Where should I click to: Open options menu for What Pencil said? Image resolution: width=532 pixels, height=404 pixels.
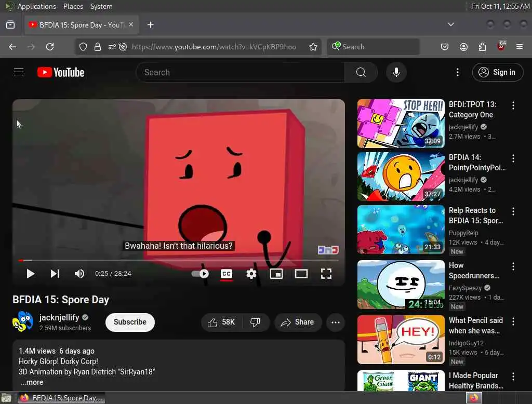[513, 321]
